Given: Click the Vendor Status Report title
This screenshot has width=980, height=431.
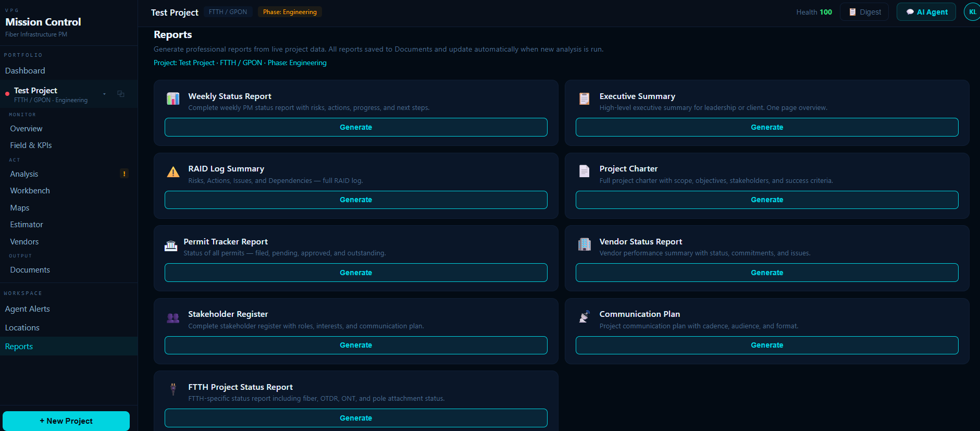Looking at the screenshot, I should pyautogui.click(x=641, y=242).
